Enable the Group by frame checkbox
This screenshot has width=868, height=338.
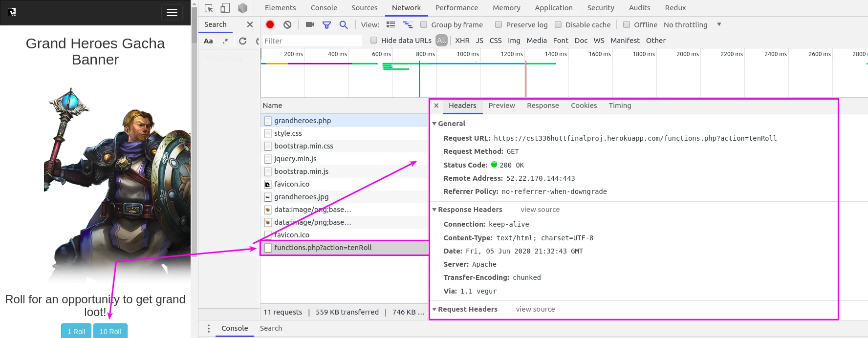point(424,24)
